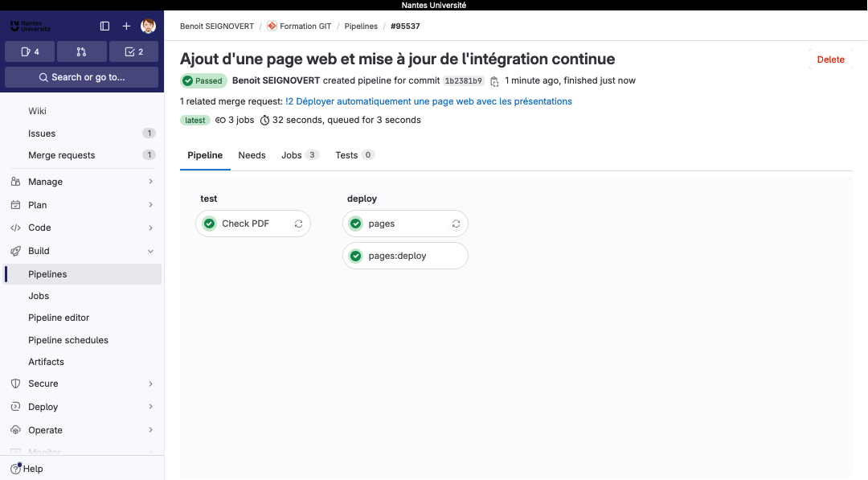Screen dimensions: 868x480
Task: Expand the Code section
Action: point(83,228)
